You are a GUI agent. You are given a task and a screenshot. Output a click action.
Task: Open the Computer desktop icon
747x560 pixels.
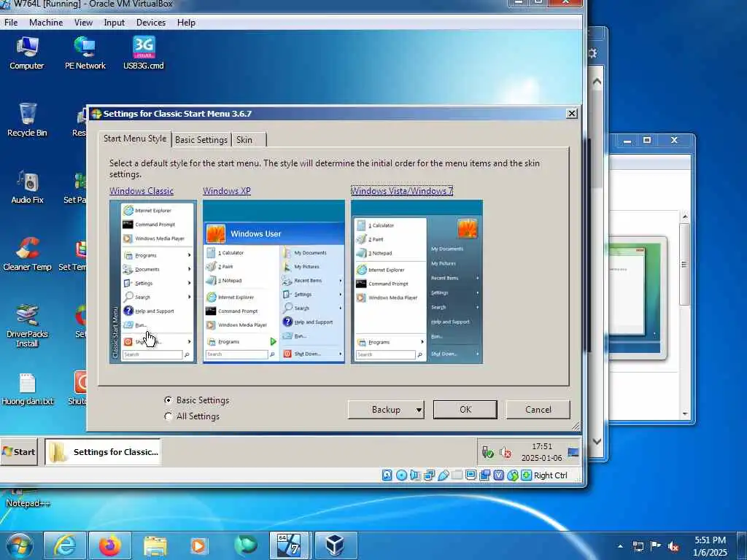click(27, 53)
